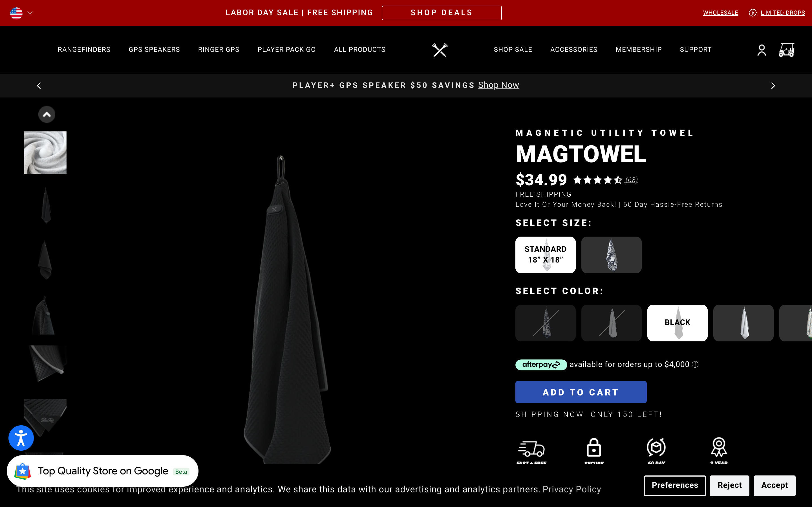
Task: Click the fast and free shipping truck icon
Action: point(531,448)
